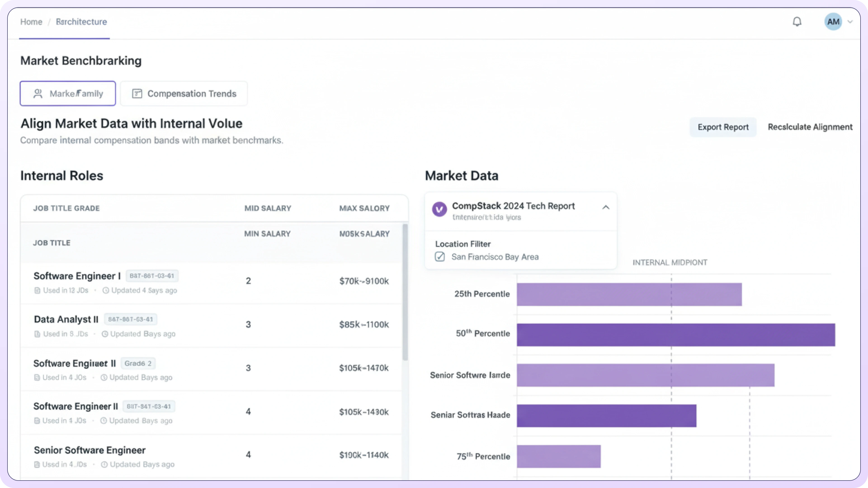Click the Export Report button
Viewport: 868px width, 488px height.
click(x=723, y=127)
